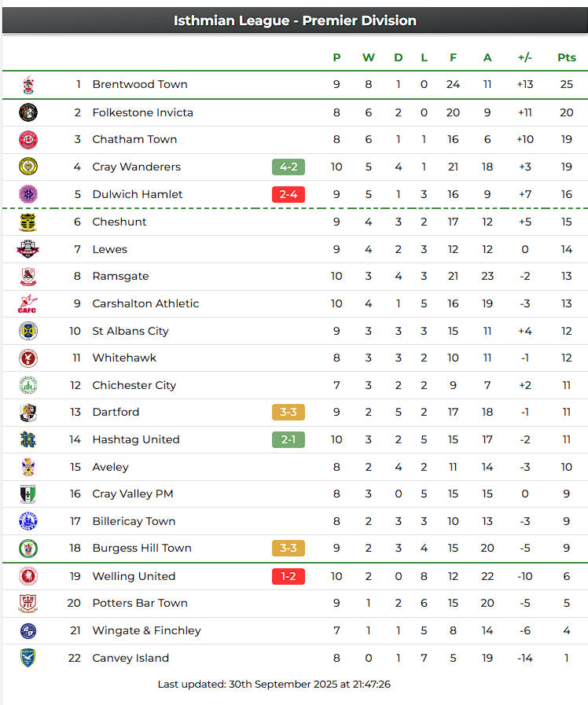
Task: Click the Pts column header
Action: pos(566,57)
